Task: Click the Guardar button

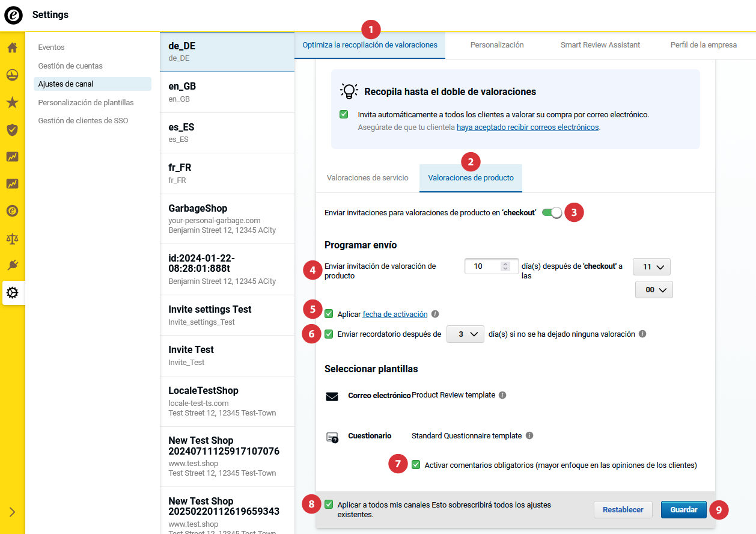Action: coord(683,509)
